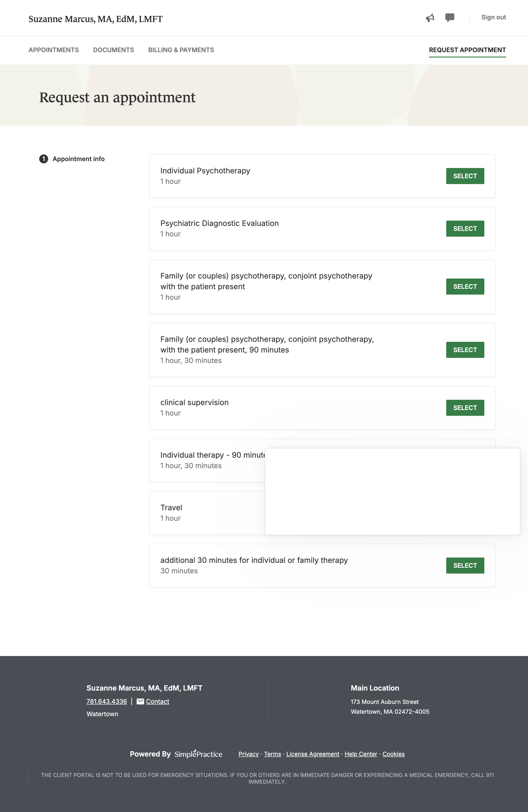The image size is (528, 812).
Task: Open the Privacy link in footer
Action: 248,754
